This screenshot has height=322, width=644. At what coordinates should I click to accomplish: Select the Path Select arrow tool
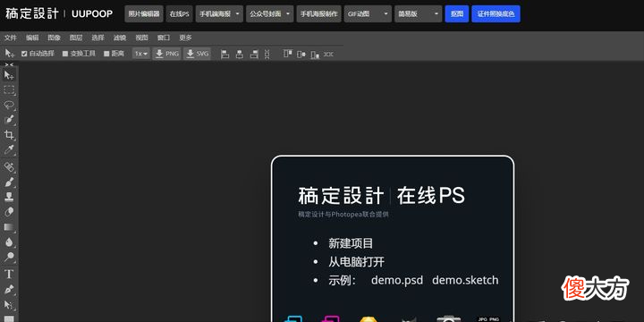(x=9, y=304)
